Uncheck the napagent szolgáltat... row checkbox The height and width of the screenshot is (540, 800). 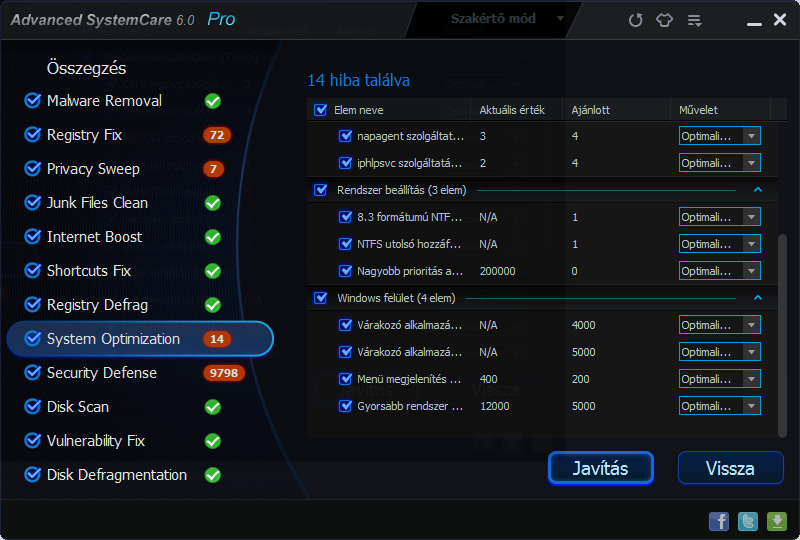point(345,136)
